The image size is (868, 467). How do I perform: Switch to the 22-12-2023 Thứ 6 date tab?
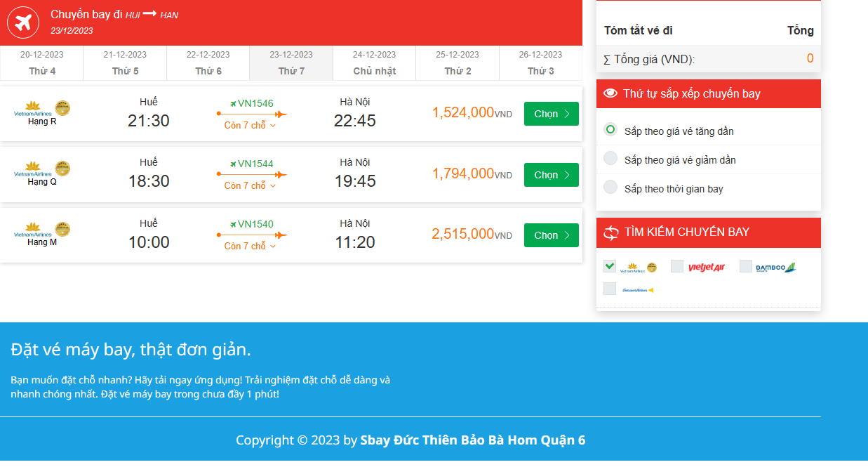[x=208, y=63]
